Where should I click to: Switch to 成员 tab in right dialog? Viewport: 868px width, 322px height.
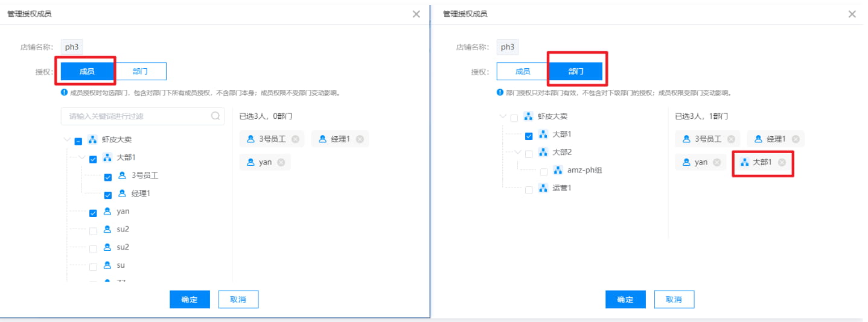(523, 71)
